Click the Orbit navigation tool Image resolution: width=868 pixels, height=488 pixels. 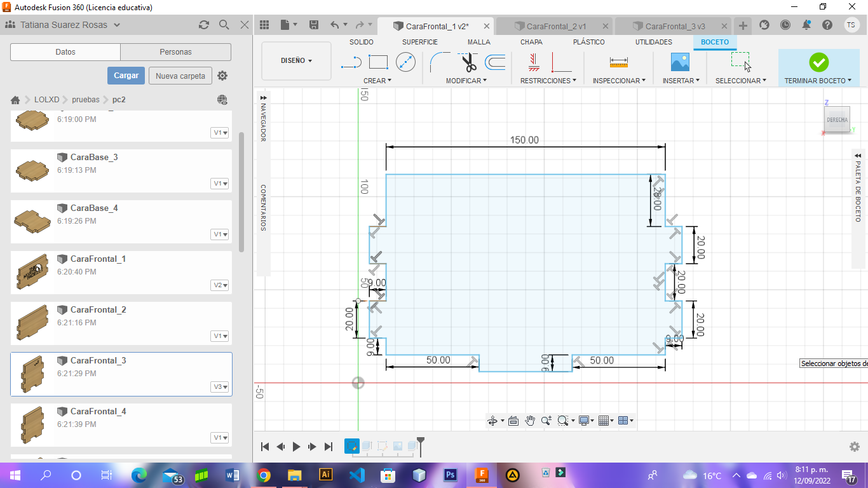(x=492, y=421)
